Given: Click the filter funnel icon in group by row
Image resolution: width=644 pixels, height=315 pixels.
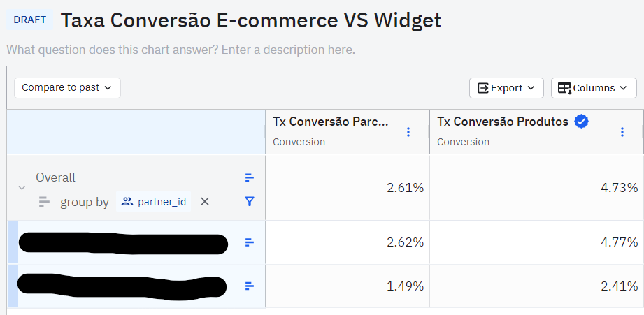Looking at the screenshot, I should (250, 201).
